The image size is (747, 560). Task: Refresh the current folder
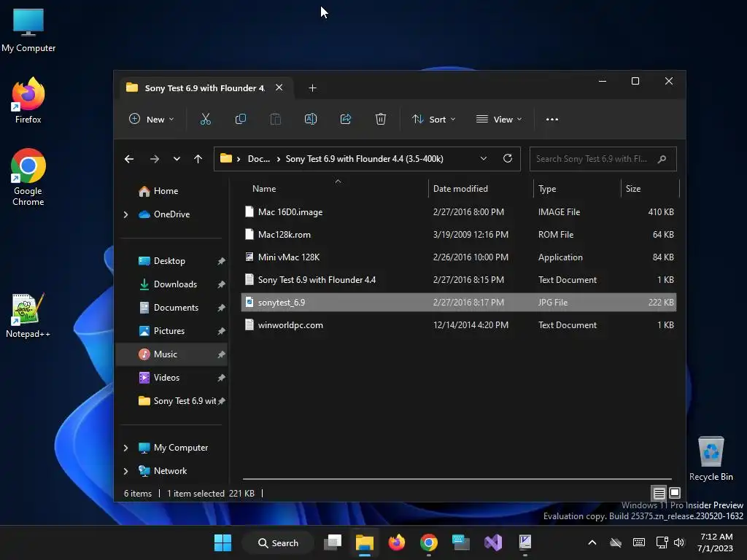point(508,158)
